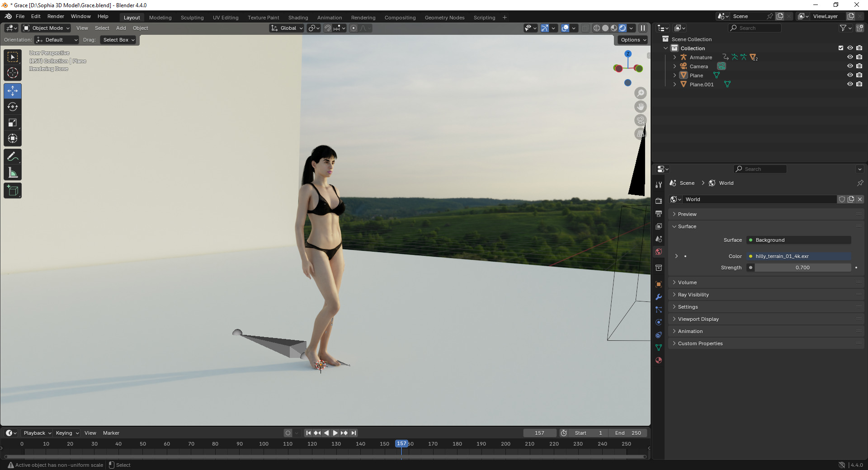This screenshot has width=868, height=470.
Task: Toggle viewport overlays button
Action: tap(565, 28)
